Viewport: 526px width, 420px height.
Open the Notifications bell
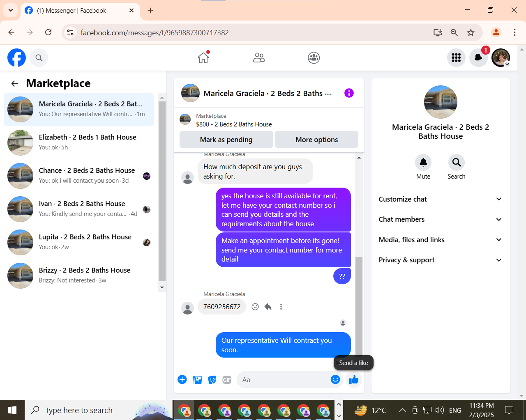478,58
